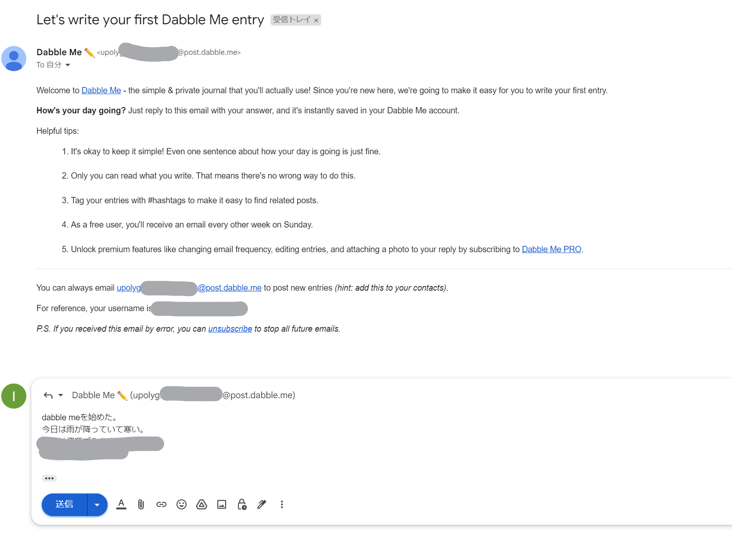The height and width of the screenshot is (560, 732).
Task: Remove the 受信トレイ label
Action: (316, 20)
